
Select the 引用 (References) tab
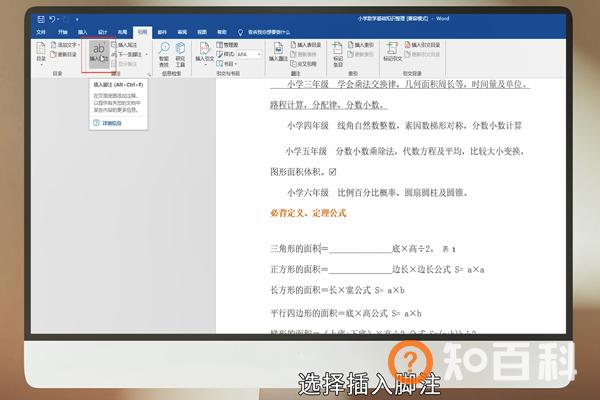142,32
